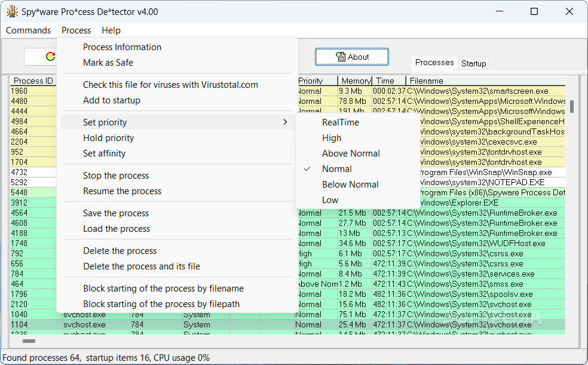This screenshot has width=588, height=365.
Task: Click the horizontal scrollbar thumb below the list
Action: pos(29,341)
